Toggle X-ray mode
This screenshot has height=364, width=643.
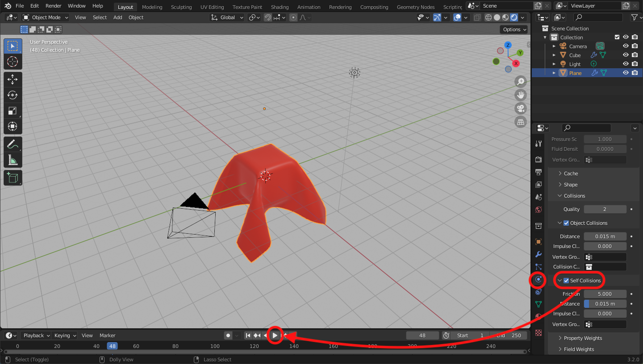[477, 17]
